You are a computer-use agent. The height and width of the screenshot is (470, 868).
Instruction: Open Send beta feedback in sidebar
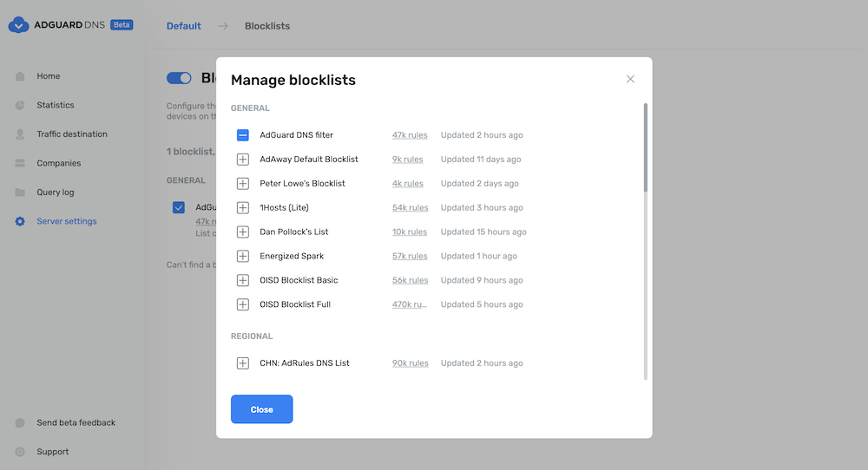tap(76, 423)
